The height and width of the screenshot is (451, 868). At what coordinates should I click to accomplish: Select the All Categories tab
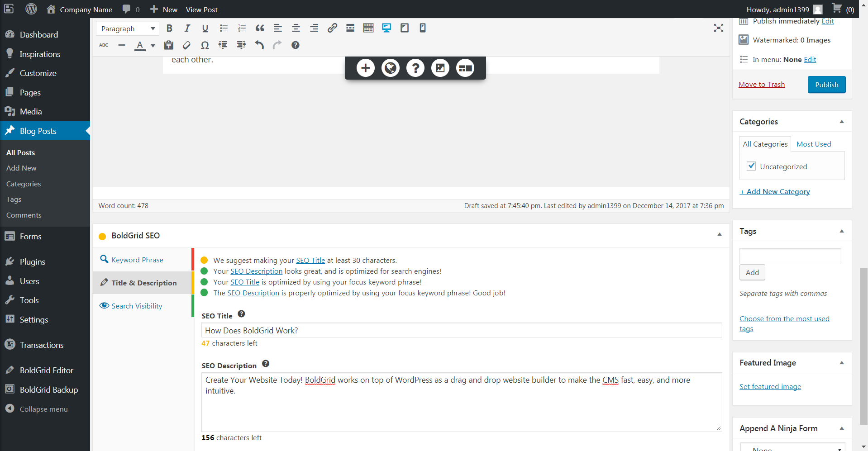[765, 144]
